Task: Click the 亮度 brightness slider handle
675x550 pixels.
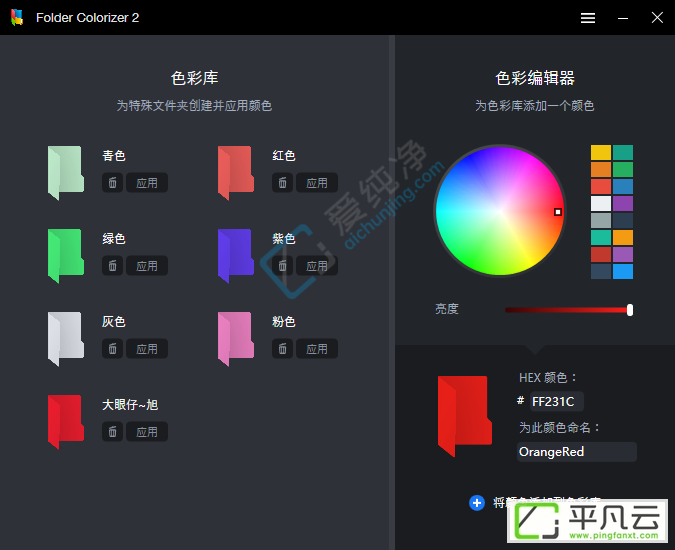Action: click(x=630, y=310)
